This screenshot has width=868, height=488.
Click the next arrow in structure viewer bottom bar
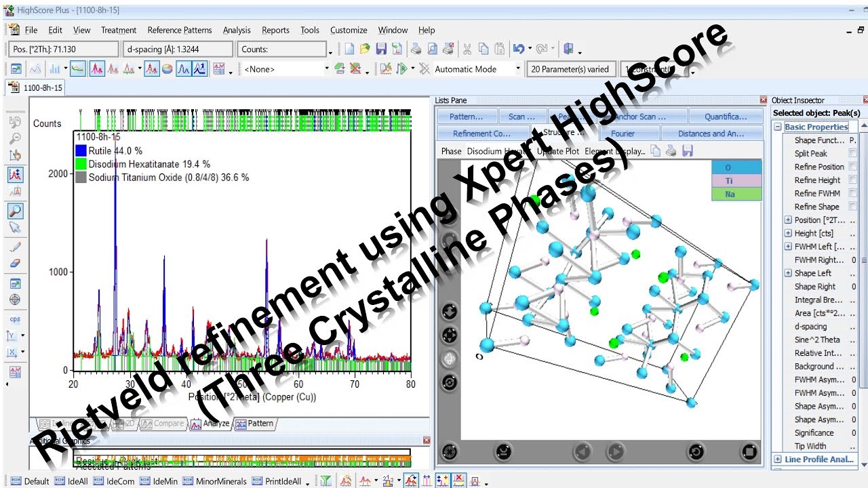click(615, 451)
